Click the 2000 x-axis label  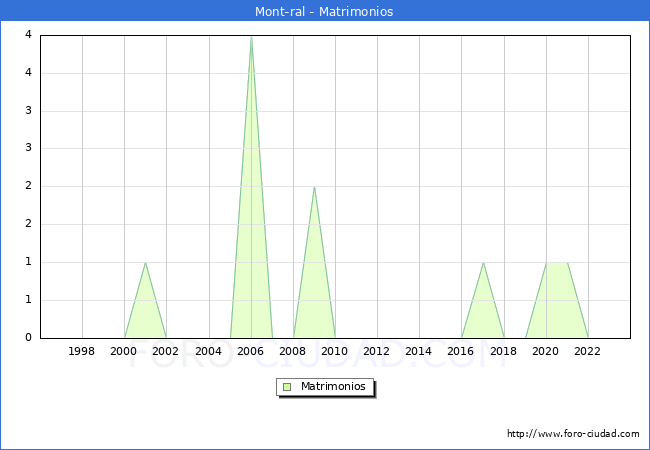(124, 351)
